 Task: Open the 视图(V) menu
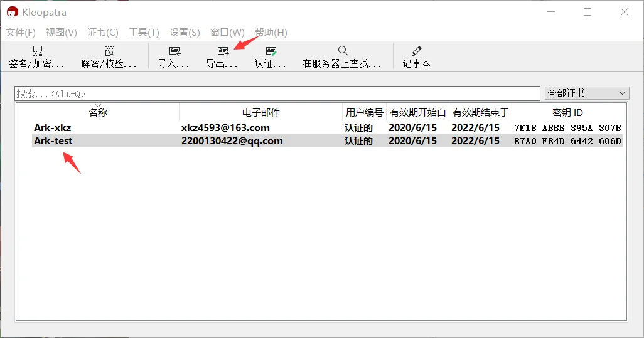[x=61, y=33]
